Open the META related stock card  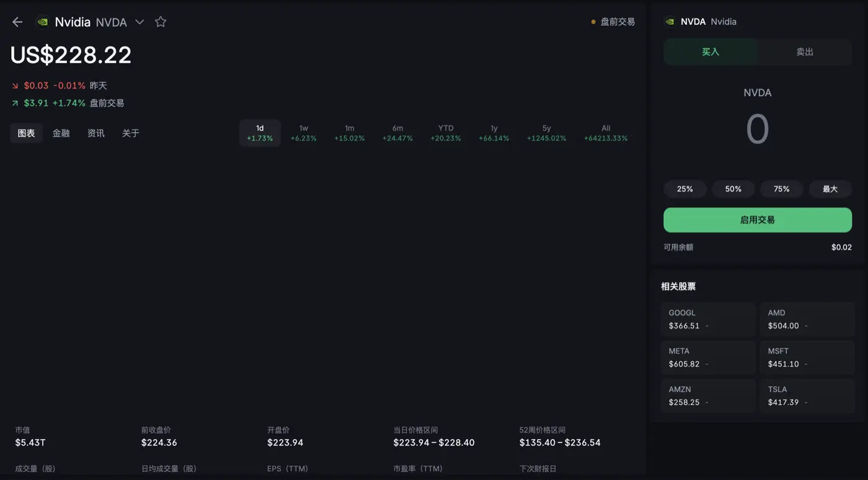[708, 357]
